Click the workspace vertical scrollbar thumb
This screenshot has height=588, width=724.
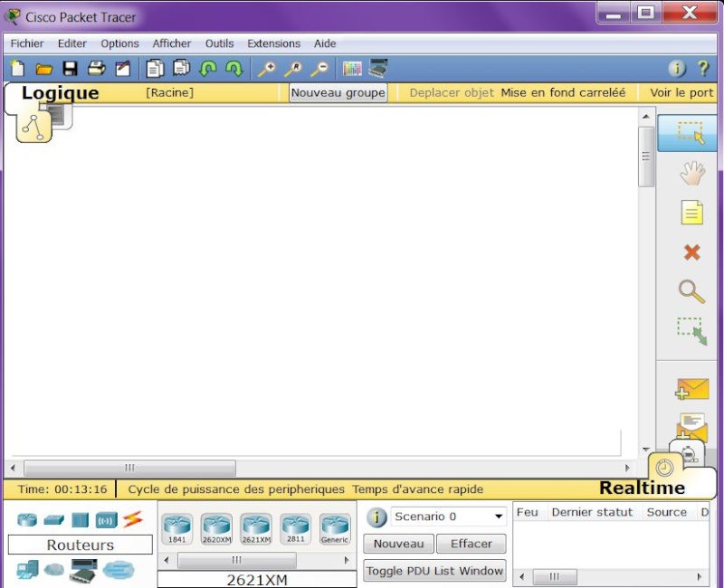(x=646, y=156)
